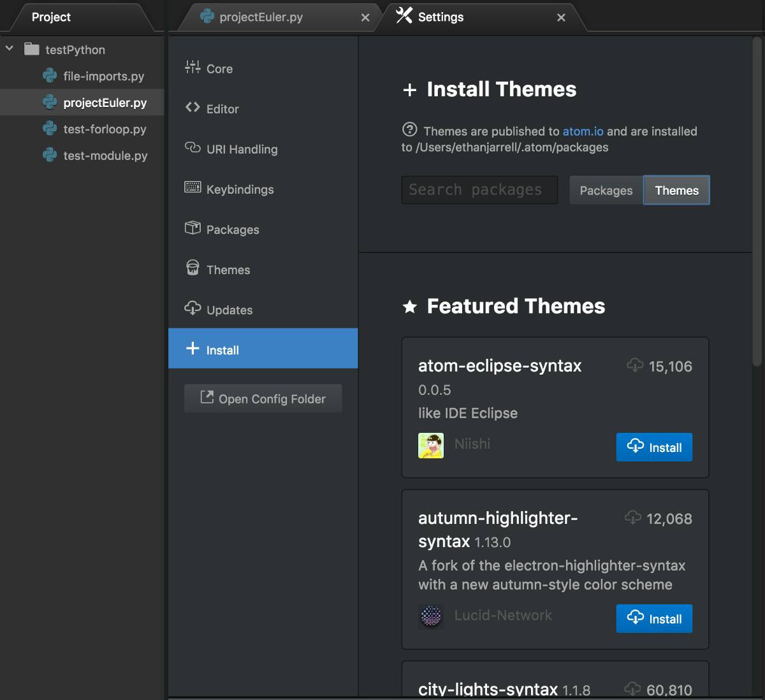The width and height of the screenshot is (765, 700).
Task: Click the Search packages input field
Action: click(x=479, y=189)
